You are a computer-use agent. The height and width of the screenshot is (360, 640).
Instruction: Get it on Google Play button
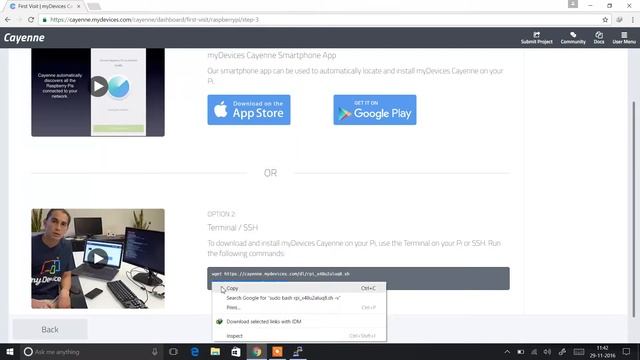click(x=375, y=110)
